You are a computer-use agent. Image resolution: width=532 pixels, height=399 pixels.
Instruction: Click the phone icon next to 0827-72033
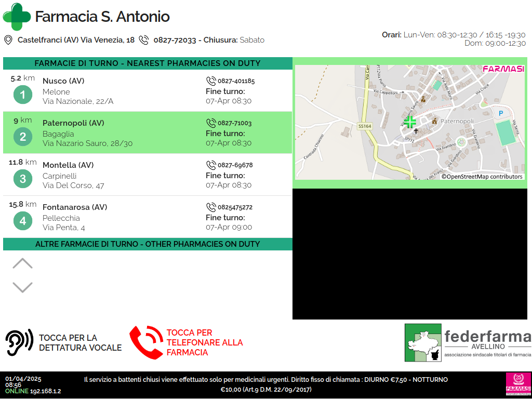click(x=144, y=40)
